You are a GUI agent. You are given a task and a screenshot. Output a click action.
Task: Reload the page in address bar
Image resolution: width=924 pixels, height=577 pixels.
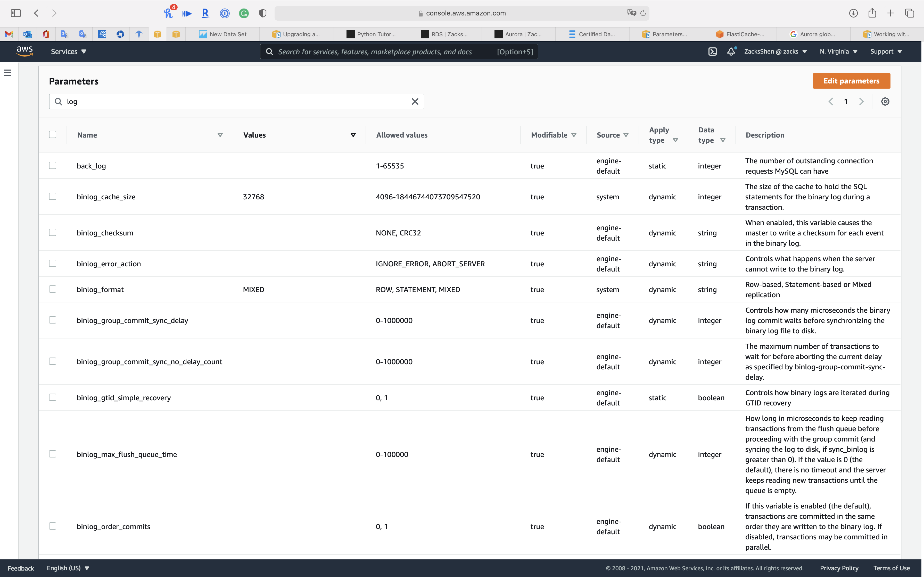click(643, 13)
